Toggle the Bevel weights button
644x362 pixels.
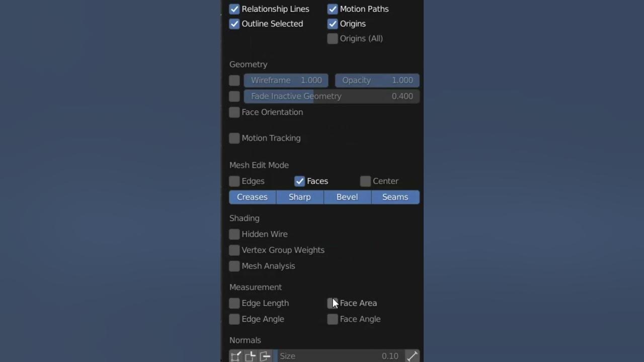click(347, 197)
